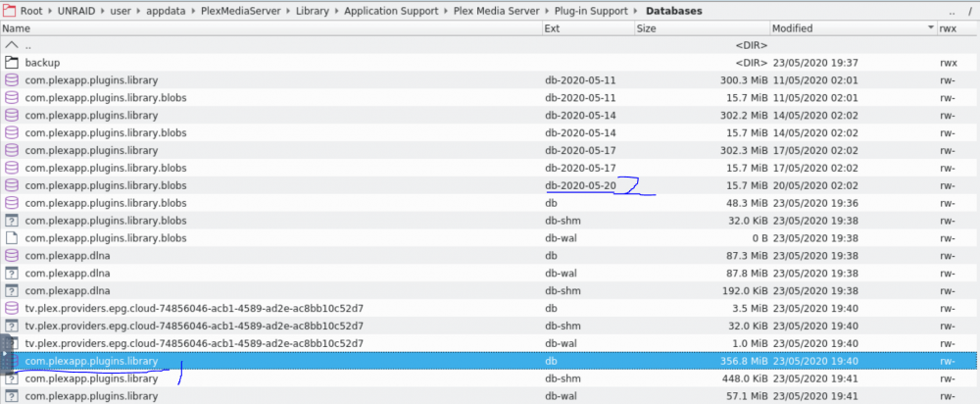Click unknown-type icon of tv.plex.providers db-shm file
Screen dimensions: 980x404
coord(11,326)
